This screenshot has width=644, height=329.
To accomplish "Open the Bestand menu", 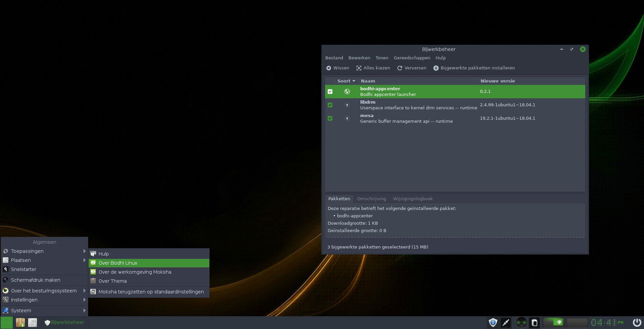I will point(334,58).
